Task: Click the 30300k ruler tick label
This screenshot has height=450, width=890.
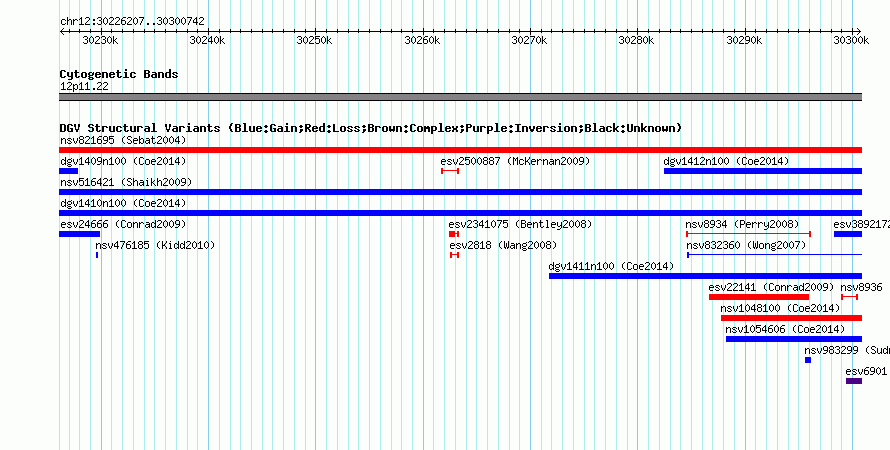Action: coord(851,40)
